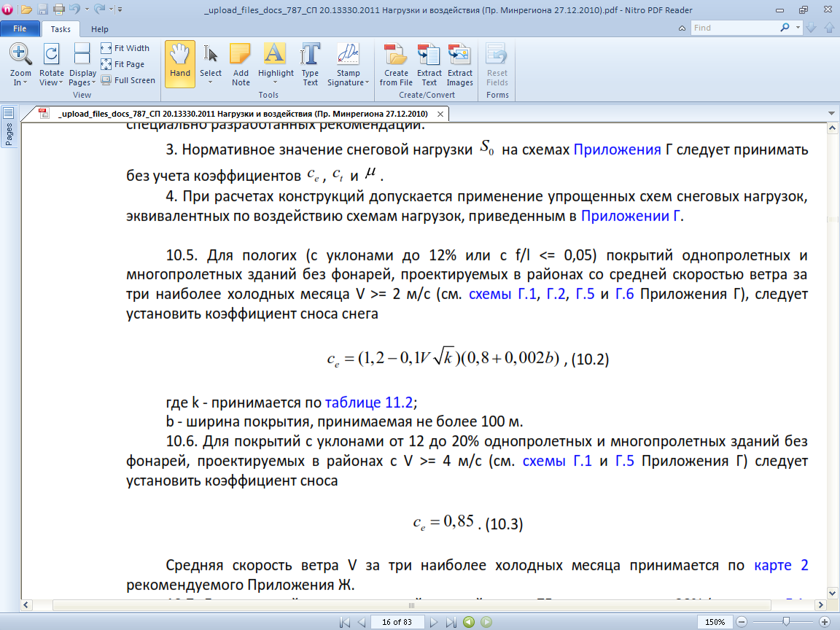
Task: Expand the Highlight tool dropdown arrow
Action: (x=276, y=82)
